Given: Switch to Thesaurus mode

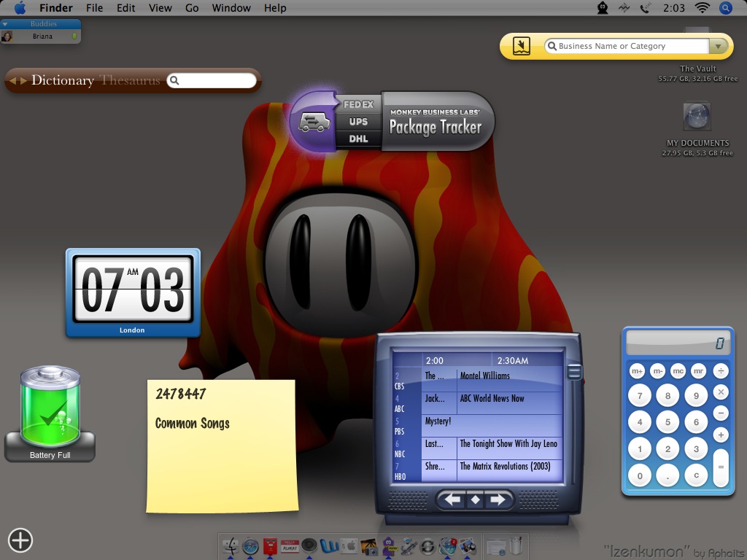Looking at the screenshot, I should [130, 80].
